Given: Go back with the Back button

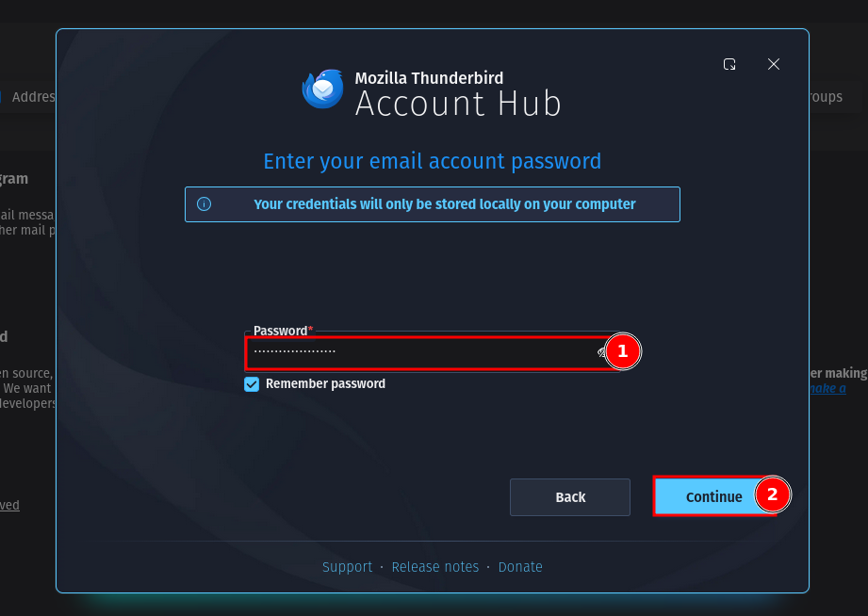Looking at the screenshot, I should click(570, 497).
